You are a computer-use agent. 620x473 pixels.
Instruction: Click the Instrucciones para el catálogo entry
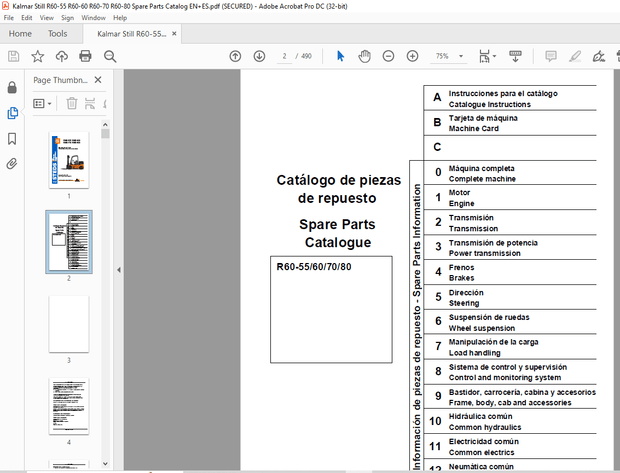[x=510, y=98]
